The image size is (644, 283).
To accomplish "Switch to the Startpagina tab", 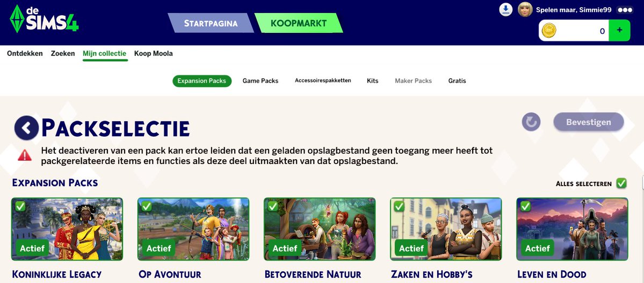I will click(x=211, y=23).
